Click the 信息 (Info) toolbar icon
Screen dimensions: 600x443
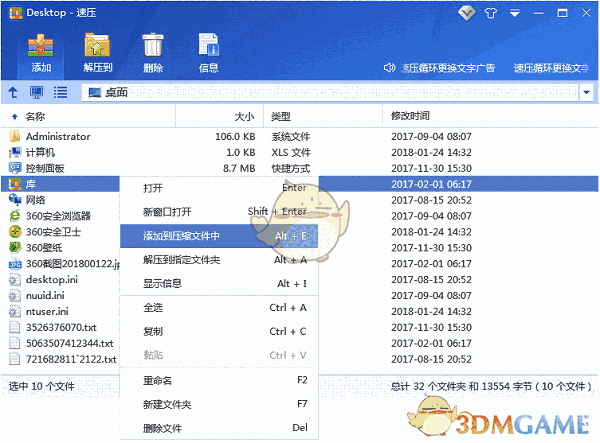point(209,45)
